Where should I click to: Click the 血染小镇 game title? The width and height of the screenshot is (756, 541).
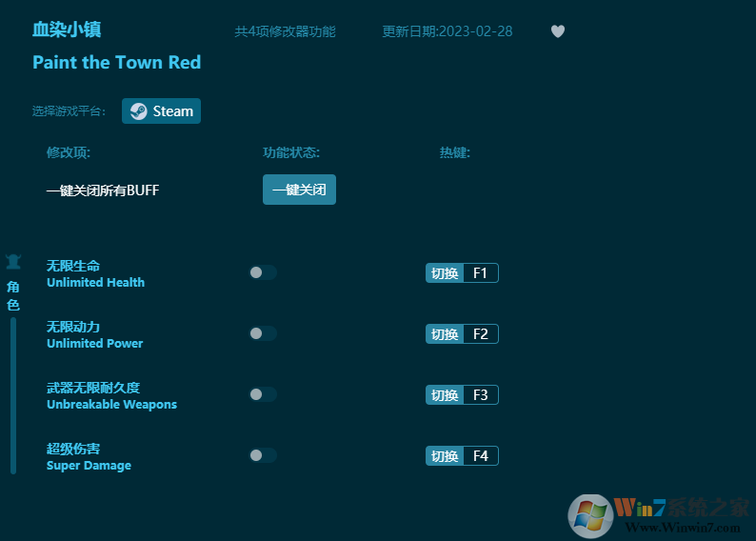67,30
